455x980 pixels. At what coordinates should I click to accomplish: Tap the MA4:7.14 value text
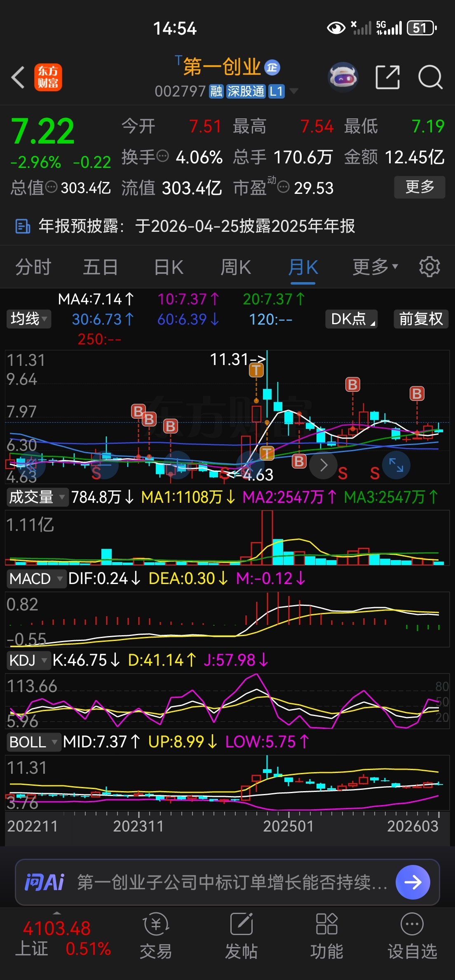pyautogui.click(x=96, y=299)
